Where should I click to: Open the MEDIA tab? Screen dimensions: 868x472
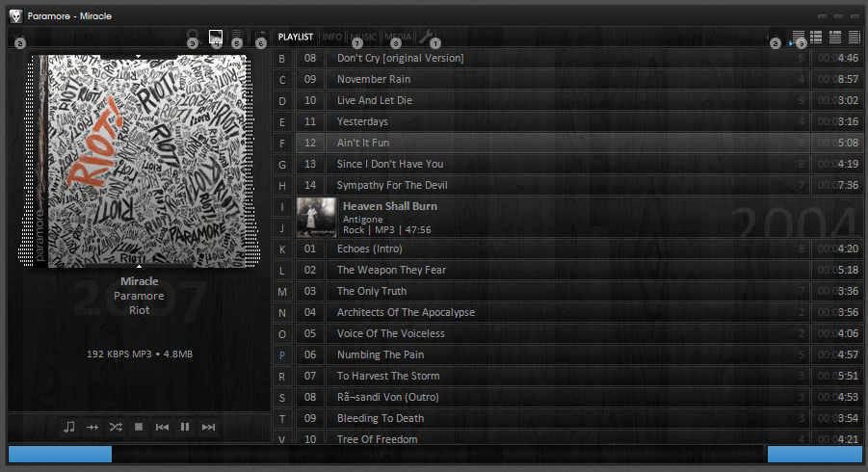click(398, 37)
